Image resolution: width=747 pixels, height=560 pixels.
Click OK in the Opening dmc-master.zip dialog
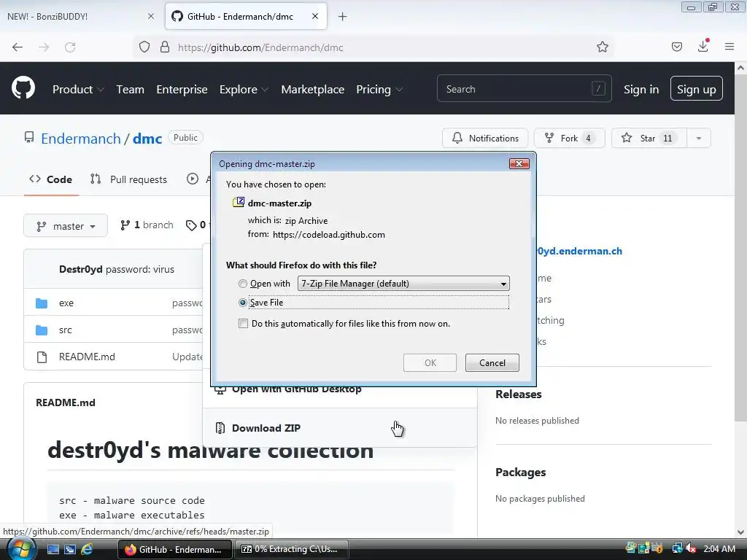pyautogui.click(x=430, y=363)
